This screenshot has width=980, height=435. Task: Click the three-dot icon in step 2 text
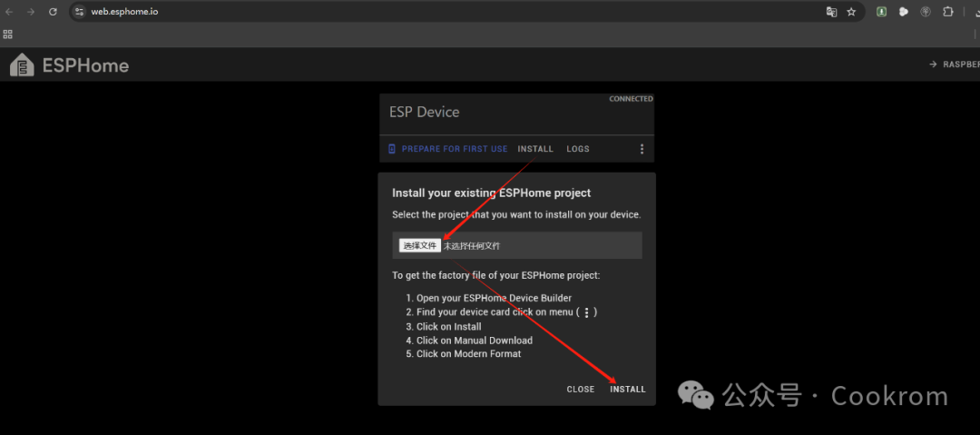(x=586, y=312)
